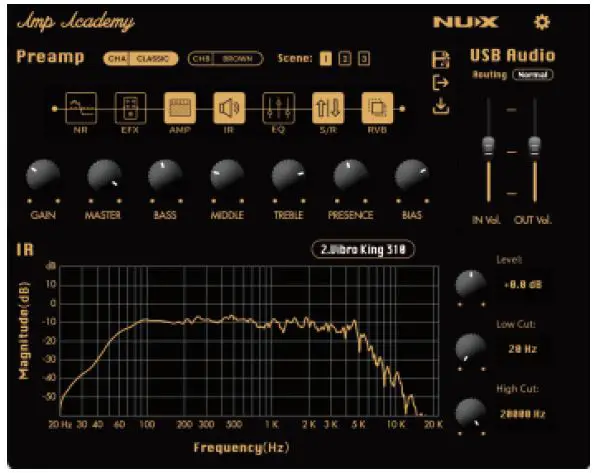This screenshot has height=473, width=594.
Task: Click the High Cut value 20000 Hz
Action: click(523, 414)
